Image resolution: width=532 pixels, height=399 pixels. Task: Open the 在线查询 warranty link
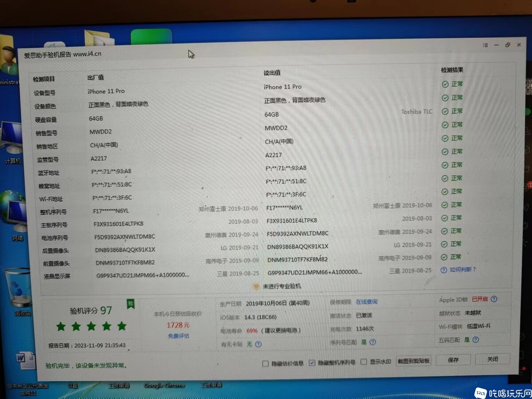[x=367, y=302]
